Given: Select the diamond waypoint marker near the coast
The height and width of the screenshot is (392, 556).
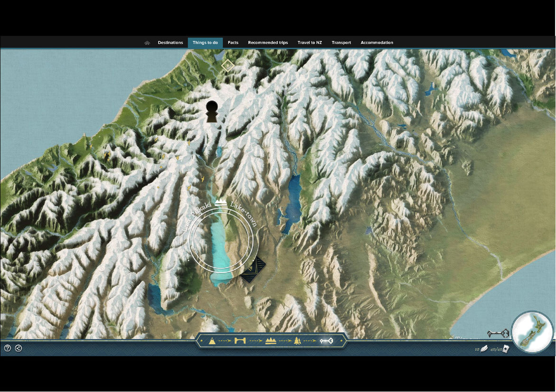Looking at the screenshot, I should click(x=228, y=65).
